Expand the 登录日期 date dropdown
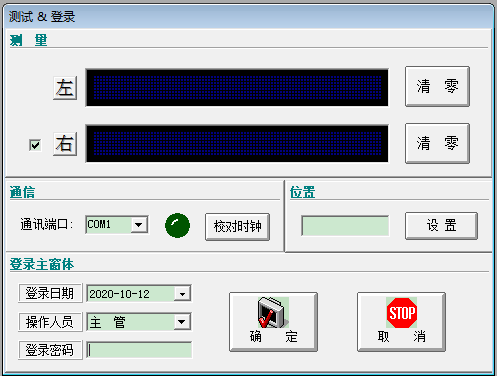497x376 pixels. 182,294
